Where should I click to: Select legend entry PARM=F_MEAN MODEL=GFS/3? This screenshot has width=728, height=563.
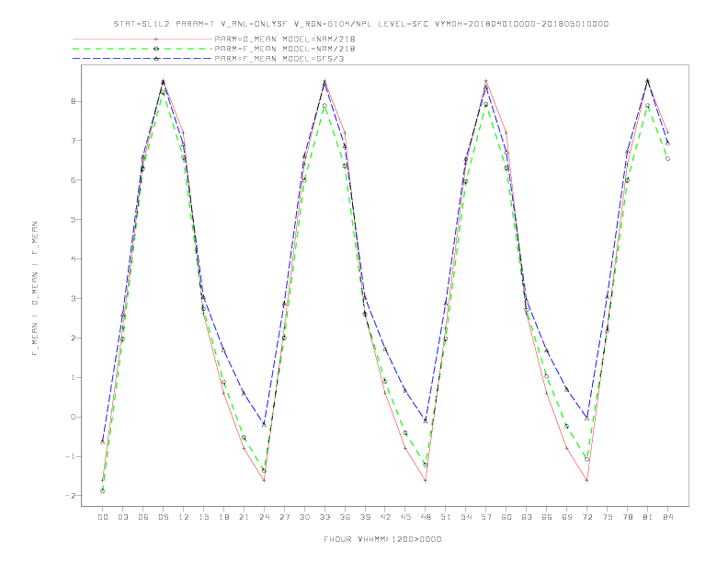[279, 59]
